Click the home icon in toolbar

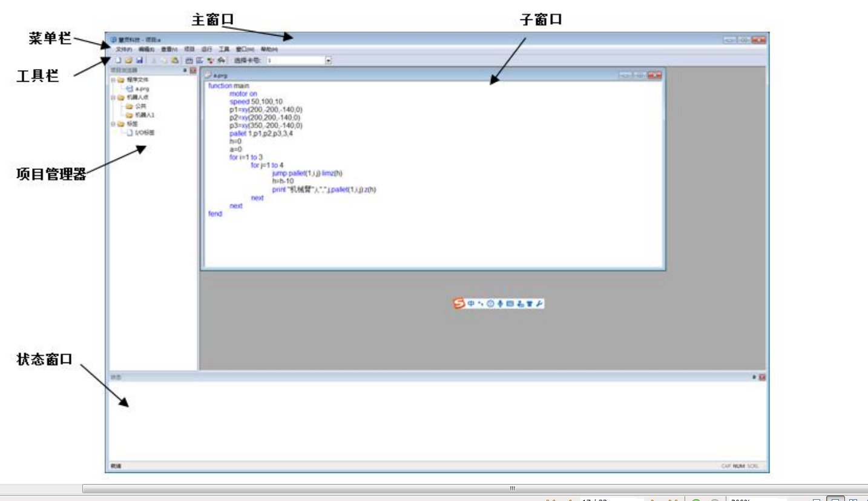click(x=222, y=61)
